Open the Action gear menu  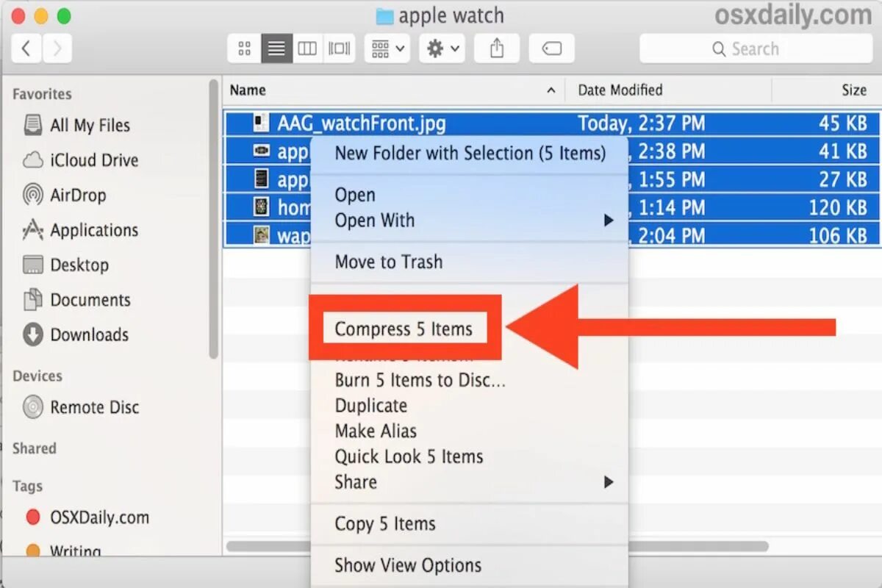point(442,49)
